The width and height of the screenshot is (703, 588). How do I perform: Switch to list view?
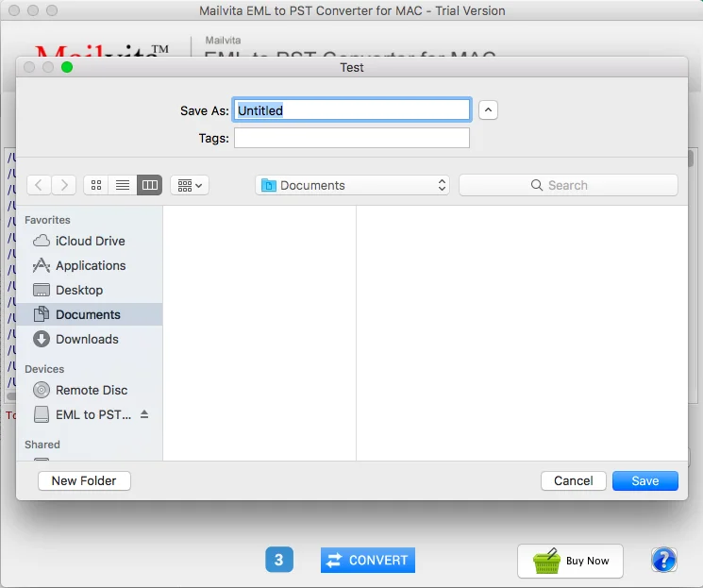point(123,185)
